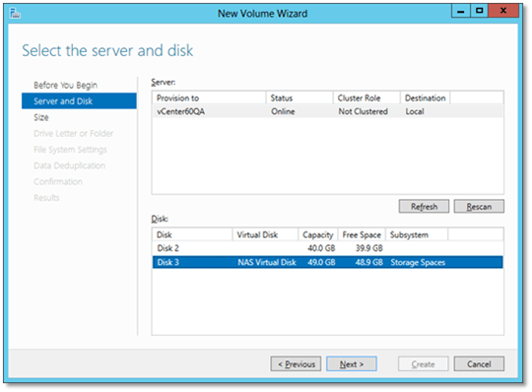Image resolution: width=532 pixels, height=392 pixels.
Task: Refresh the server list
Action: click(424, 207)
